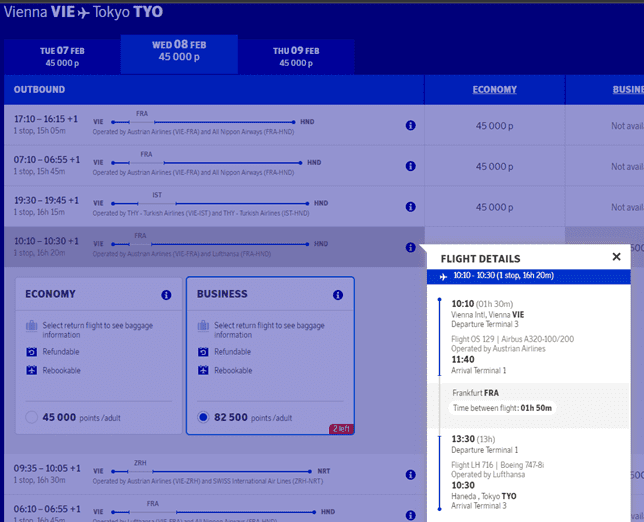The height and width of the screenshot is (522, 644).
Task: Switch to THU 09 FEB date tab
Action: pos(296,57)
